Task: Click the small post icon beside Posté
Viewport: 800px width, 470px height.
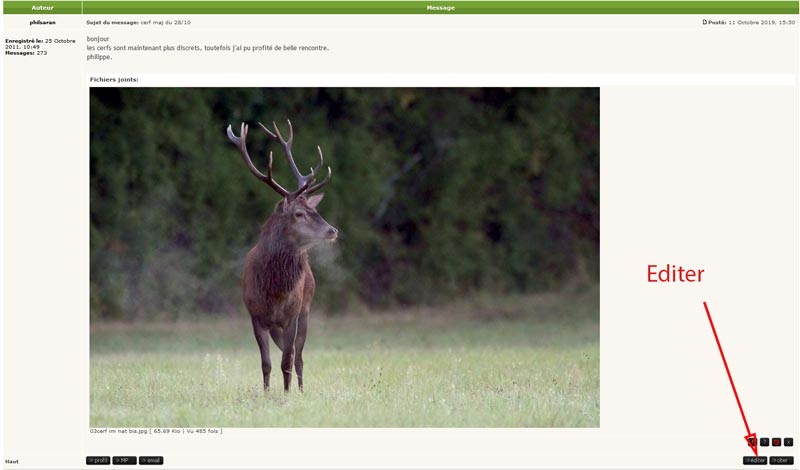Action: [x=705, y=22]
